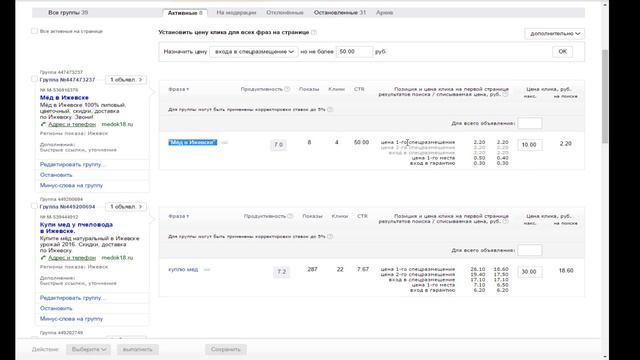
Task: Click help icon after position price header, first table
Action: pyautogui.click(x=505, y=94)
